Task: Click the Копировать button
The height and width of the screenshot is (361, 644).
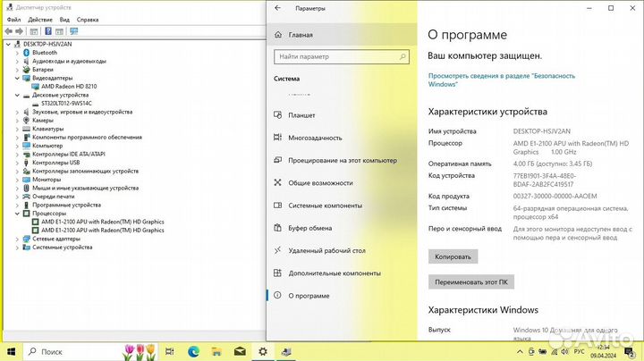Action: point(453,256)
